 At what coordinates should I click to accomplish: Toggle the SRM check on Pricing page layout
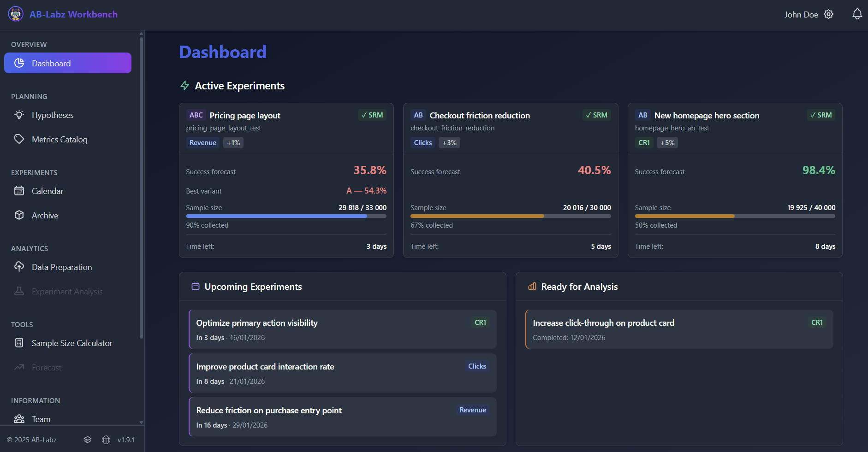click(x=372, y=115)
